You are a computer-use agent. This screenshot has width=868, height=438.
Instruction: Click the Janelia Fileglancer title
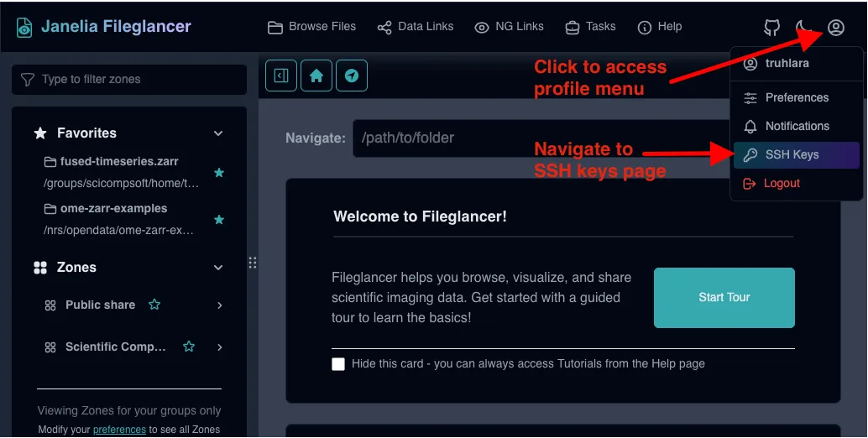(x=116, y=27)
